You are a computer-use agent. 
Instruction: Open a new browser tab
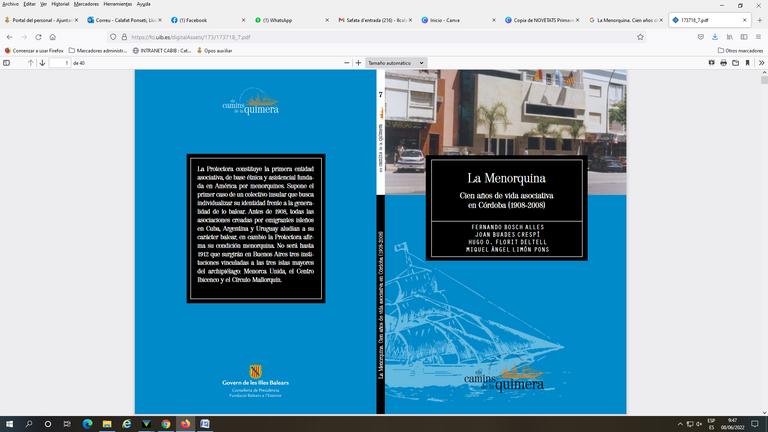[760, 20]
